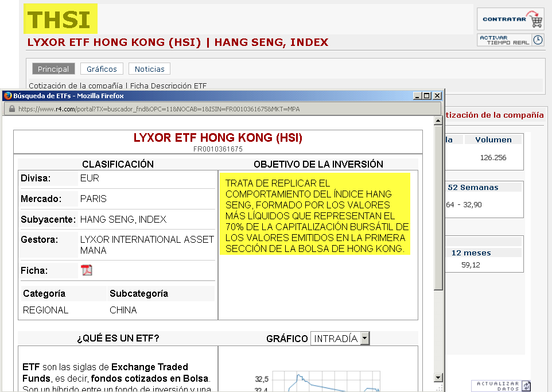Click the Divisa value EUR
The image size is (552, 392).
click(90, 178)
